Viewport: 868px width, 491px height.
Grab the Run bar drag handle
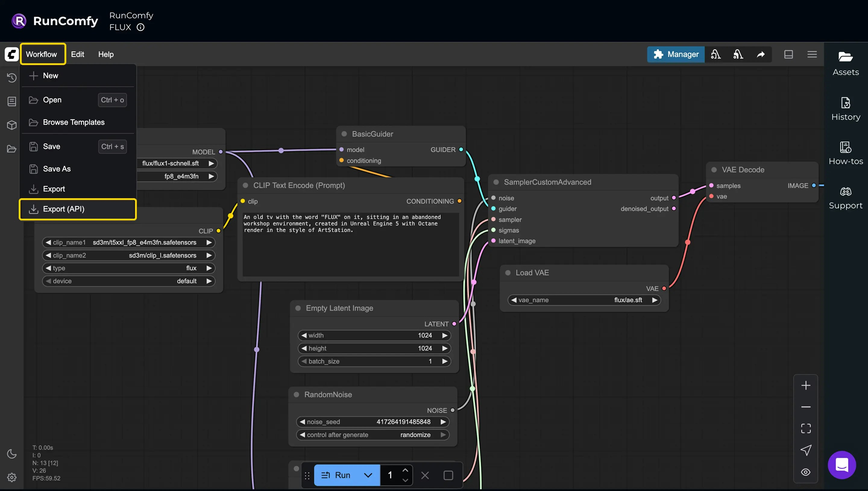(307, 476)
